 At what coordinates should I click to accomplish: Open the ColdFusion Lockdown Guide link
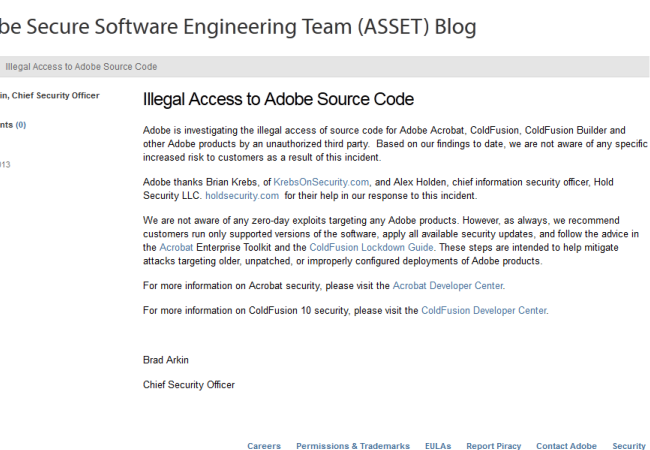coord(371,247)
